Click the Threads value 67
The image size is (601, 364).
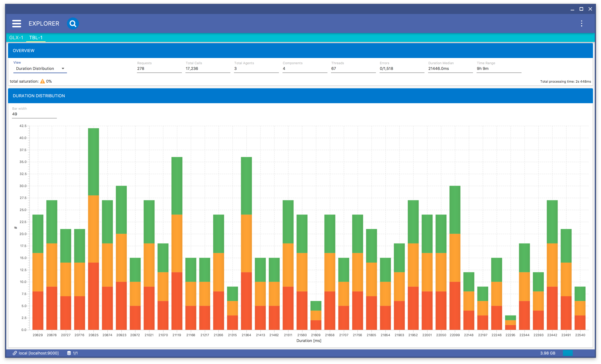coord(353,69)
